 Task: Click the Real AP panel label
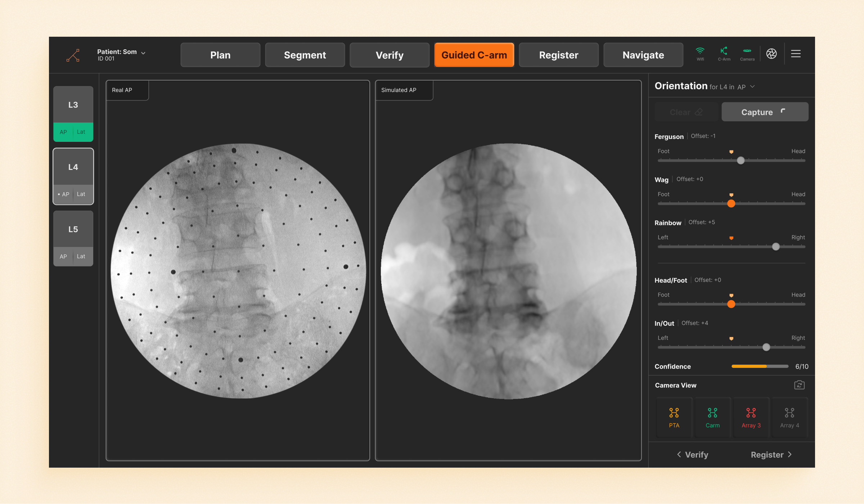coord(122,90)
